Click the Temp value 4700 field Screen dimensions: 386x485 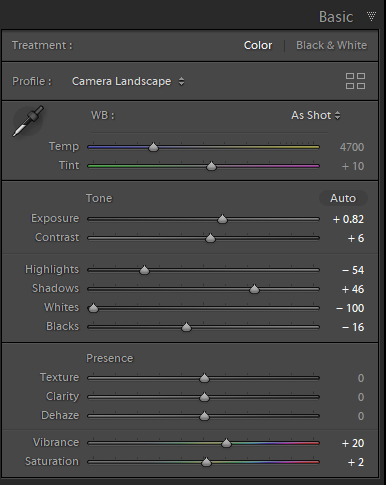(x=352, y=147)
